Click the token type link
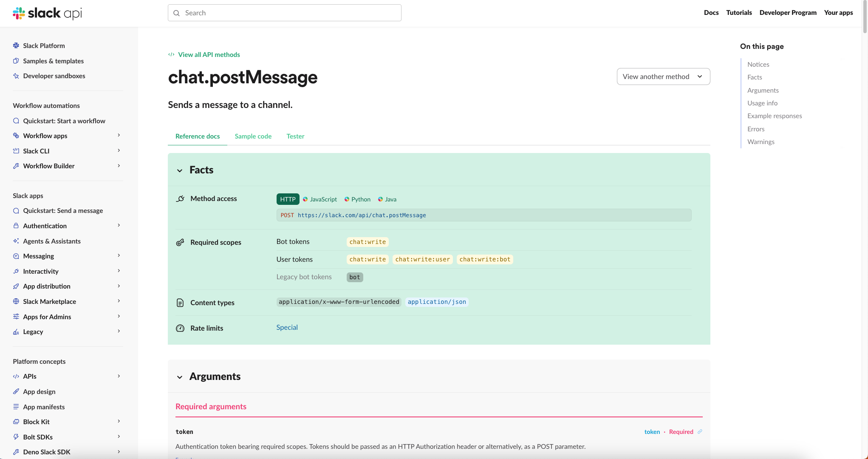 pyautogui.click(x=652, y=432)
